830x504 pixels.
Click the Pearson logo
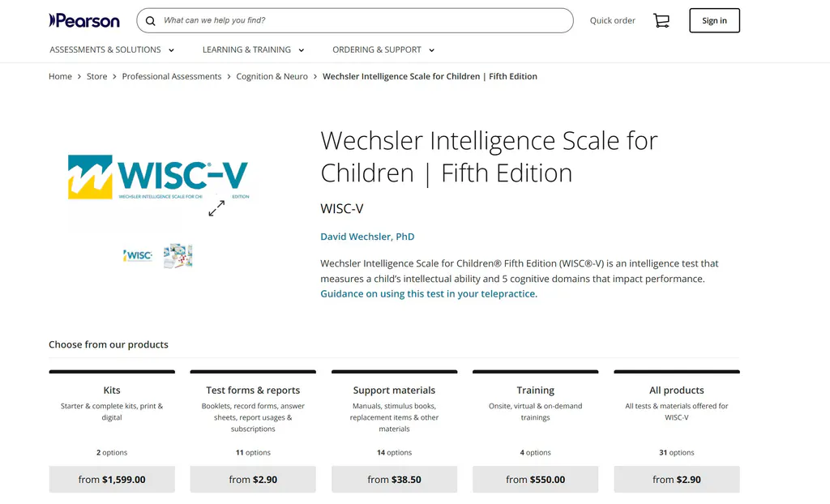[84, 20]
